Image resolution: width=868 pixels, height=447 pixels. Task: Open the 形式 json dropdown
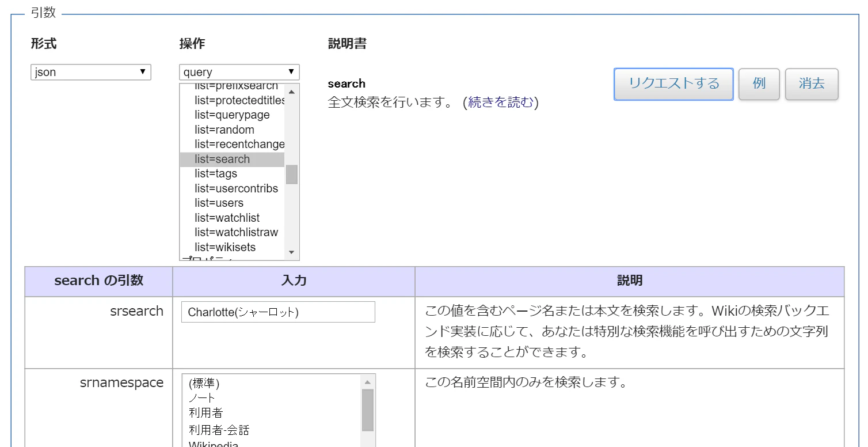pos(90,72)
